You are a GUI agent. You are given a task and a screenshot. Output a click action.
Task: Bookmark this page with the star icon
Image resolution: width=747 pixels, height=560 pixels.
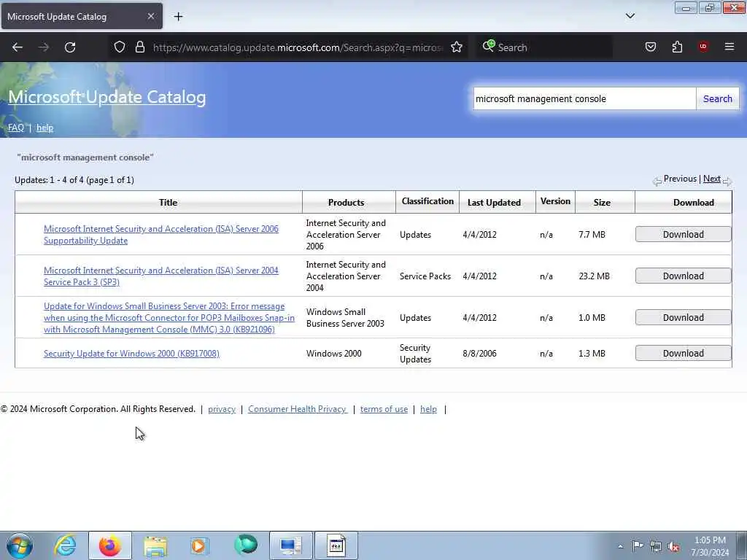click(x=457, y=47)
